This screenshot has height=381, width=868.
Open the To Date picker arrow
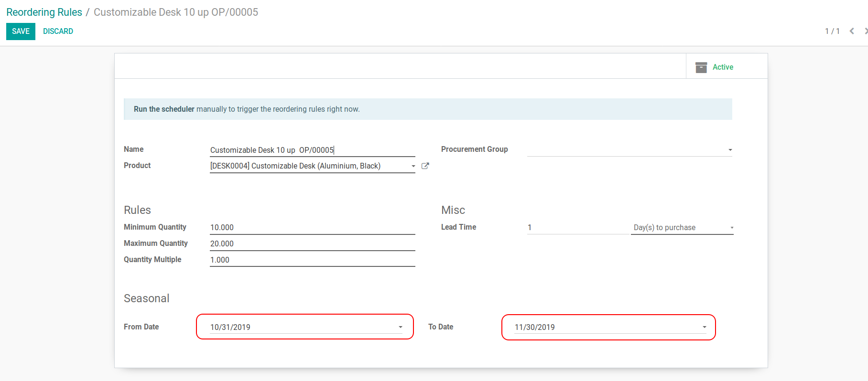[704, 328]
